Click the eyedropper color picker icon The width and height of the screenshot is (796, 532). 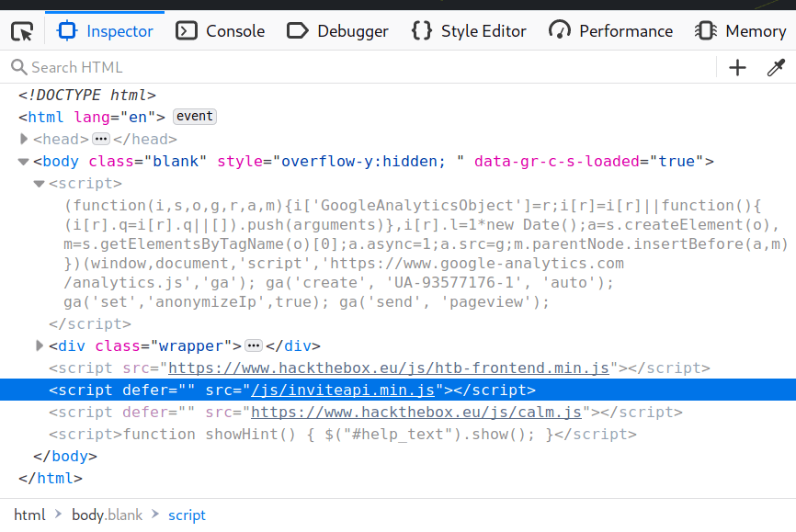[x=776, y=67]
